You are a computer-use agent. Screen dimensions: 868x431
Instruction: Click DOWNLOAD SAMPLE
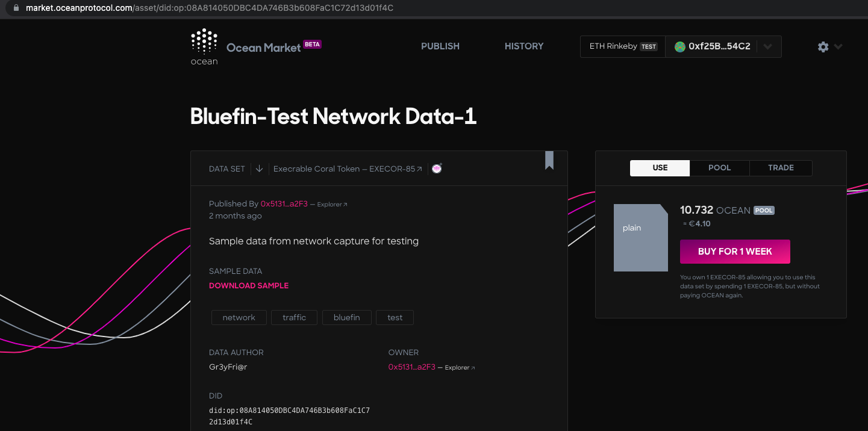tap(249, 285)
